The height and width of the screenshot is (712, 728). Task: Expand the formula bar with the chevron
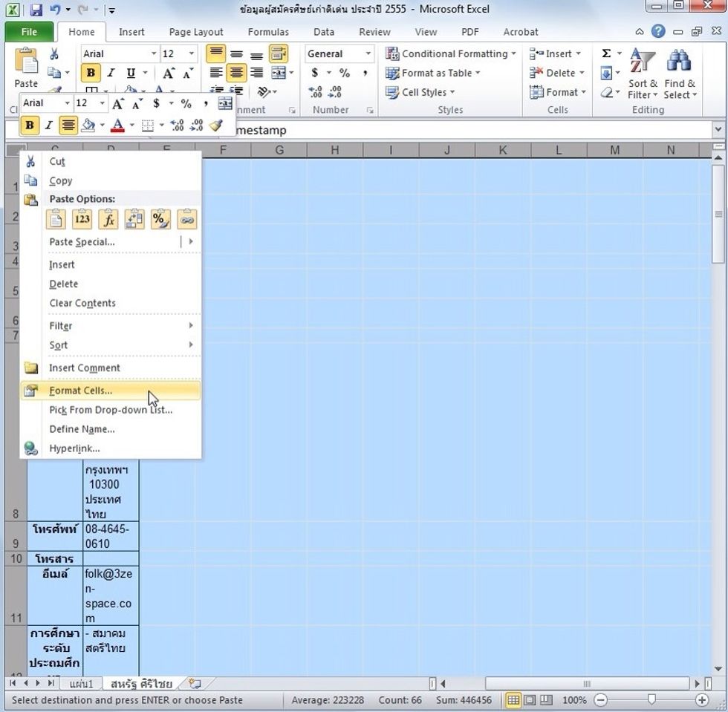coord(718,130)
